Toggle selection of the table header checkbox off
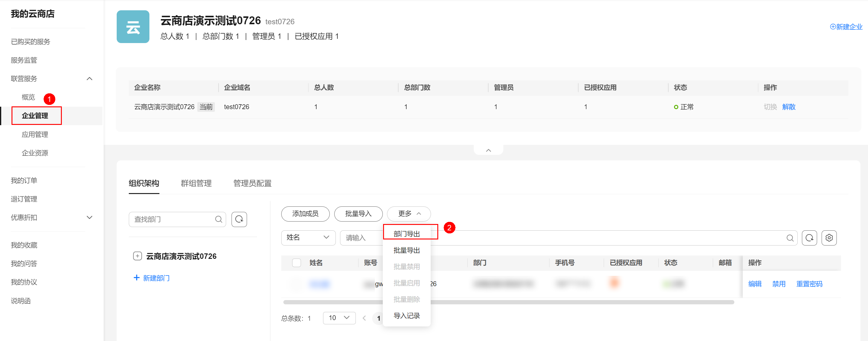 (296, 262)
